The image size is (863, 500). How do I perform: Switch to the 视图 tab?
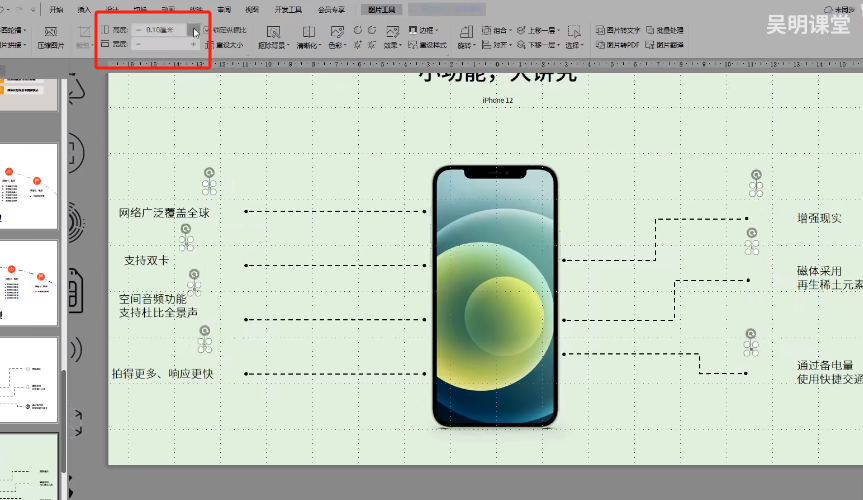click(x=252, y=9)
